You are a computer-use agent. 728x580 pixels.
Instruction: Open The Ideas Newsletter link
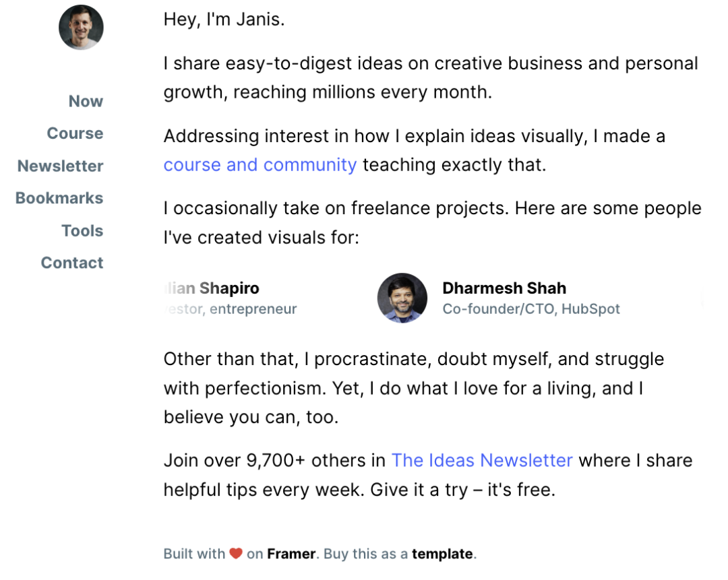482,461
